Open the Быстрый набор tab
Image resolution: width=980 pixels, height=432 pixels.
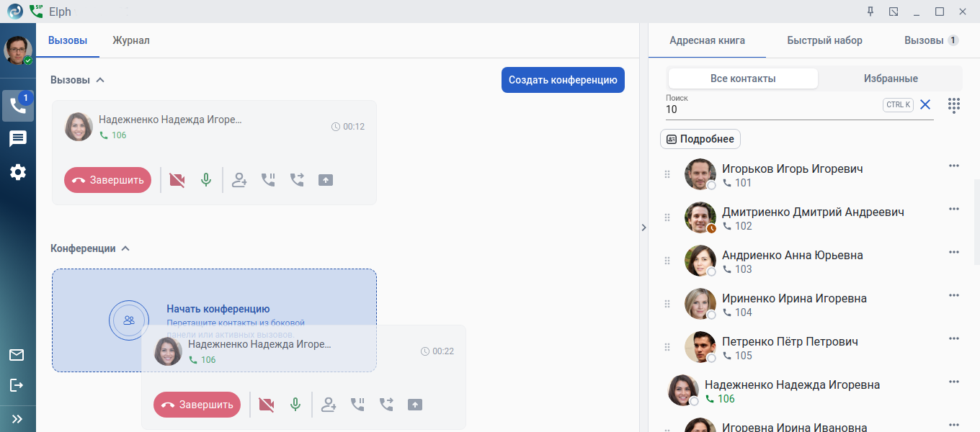824,40
